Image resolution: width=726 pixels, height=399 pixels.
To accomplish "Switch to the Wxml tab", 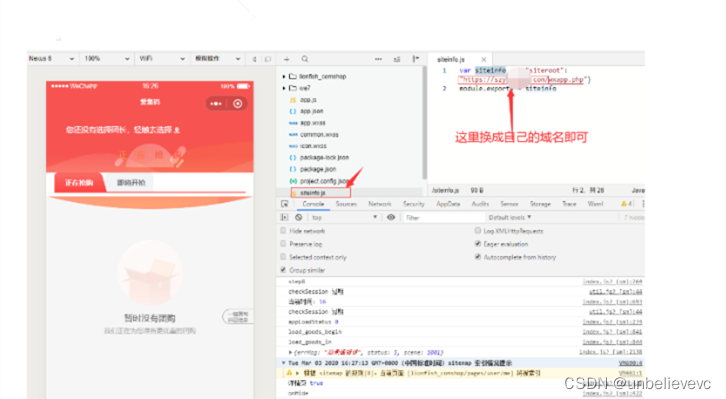I will coord(595,204).
